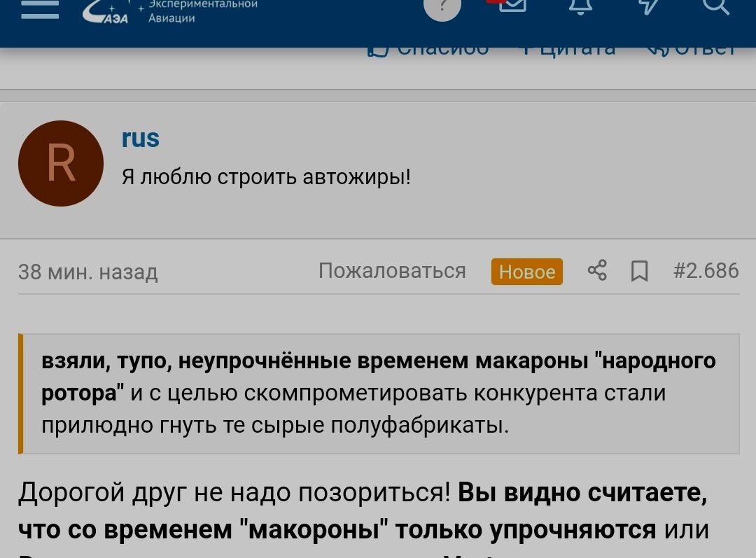Click the Новое badge on the post
The width and height of the screenshot is (756, 558).
coord(526,272)
